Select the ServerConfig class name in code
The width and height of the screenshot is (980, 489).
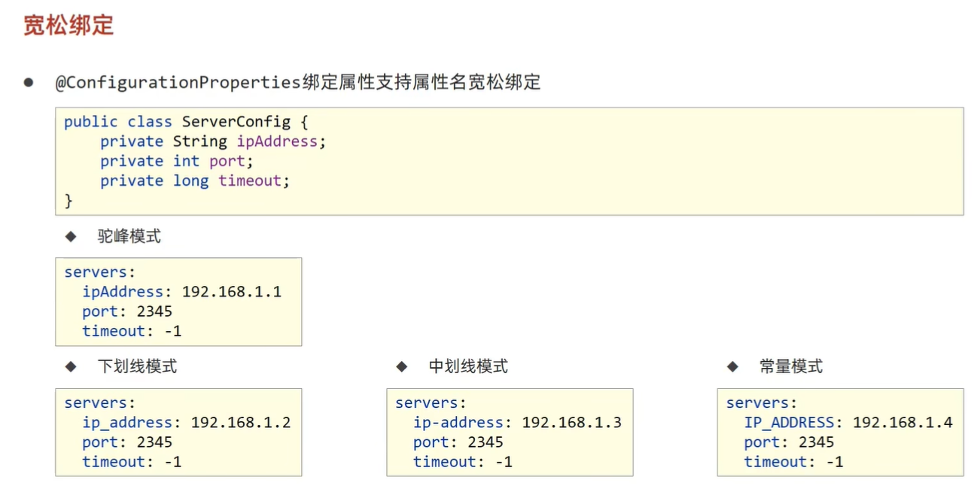point(236,122)
